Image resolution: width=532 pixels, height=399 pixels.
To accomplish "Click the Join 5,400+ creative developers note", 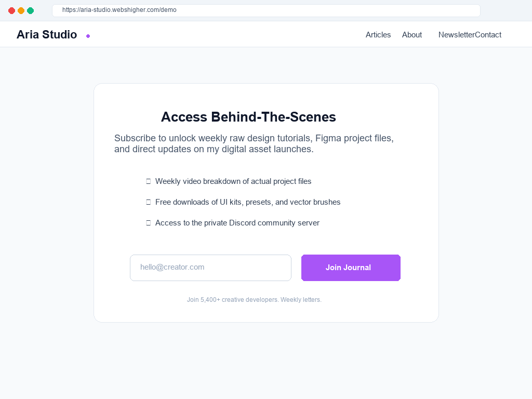I will pos(254,300).
